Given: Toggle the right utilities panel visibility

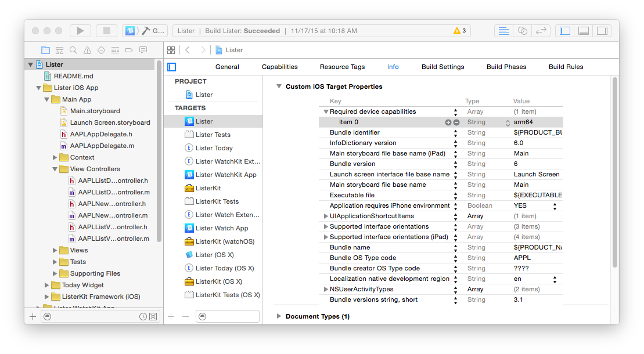Looking at the screenshot, I should tap(602, 31).
